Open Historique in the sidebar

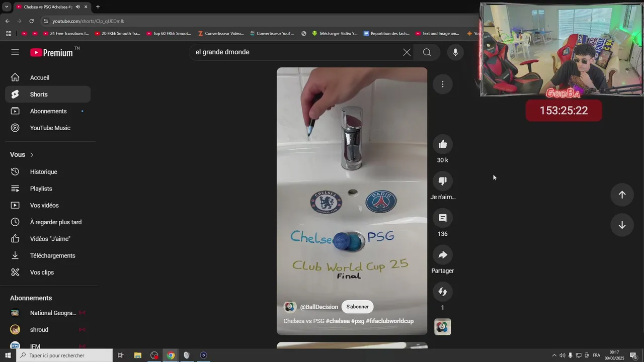point(48,172)
